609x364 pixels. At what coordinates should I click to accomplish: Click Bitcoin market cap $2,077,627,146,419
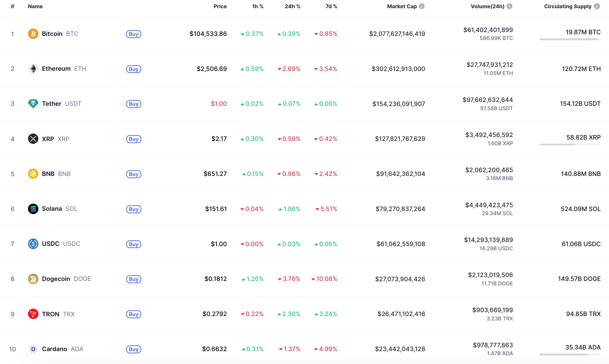[397, 34]
